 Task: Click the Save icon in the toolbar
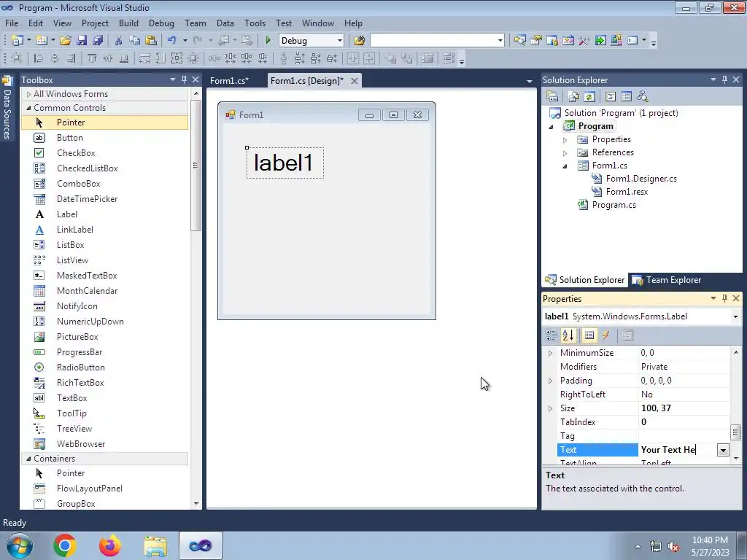[x=82, y=41]
